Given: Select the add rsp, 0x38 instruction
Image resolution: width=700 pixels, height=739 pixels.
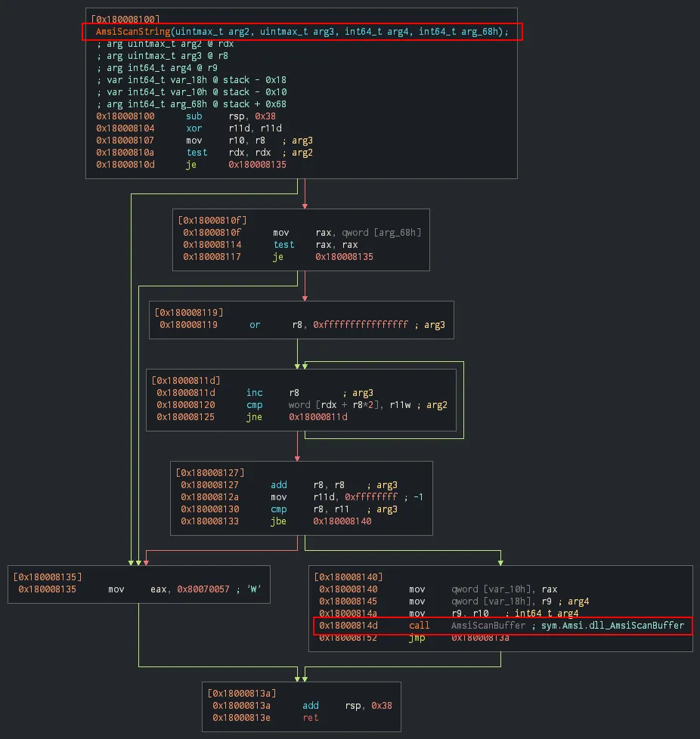Looking at the screenshot, I should pyautogui.click(x=340, y=706).
